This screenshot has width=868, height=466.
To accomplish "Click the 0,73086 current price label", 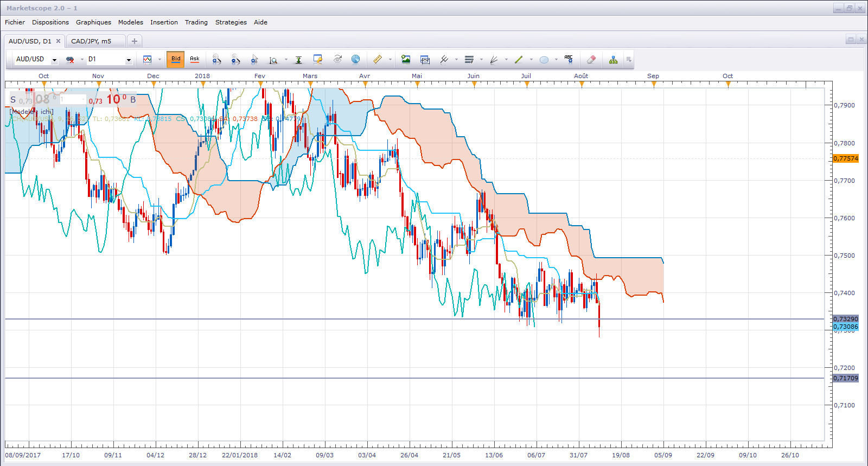I will tap(846, 327).
